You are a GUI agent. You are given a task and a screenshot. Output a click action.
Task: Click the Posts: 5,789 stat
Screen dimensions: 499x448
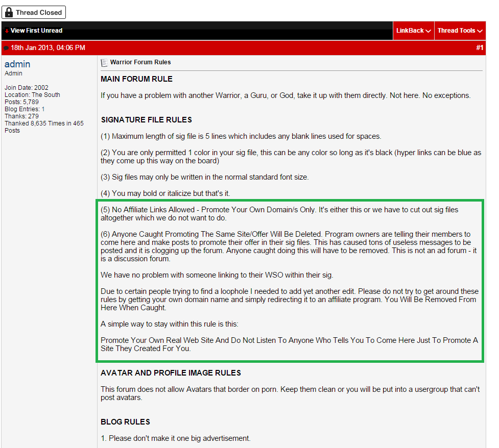[x=21, y=102]
